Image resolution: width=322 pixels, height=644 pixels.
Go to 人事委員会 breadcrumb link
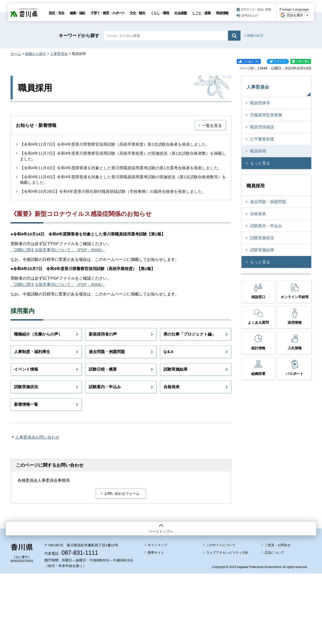[x=59, y=54]
